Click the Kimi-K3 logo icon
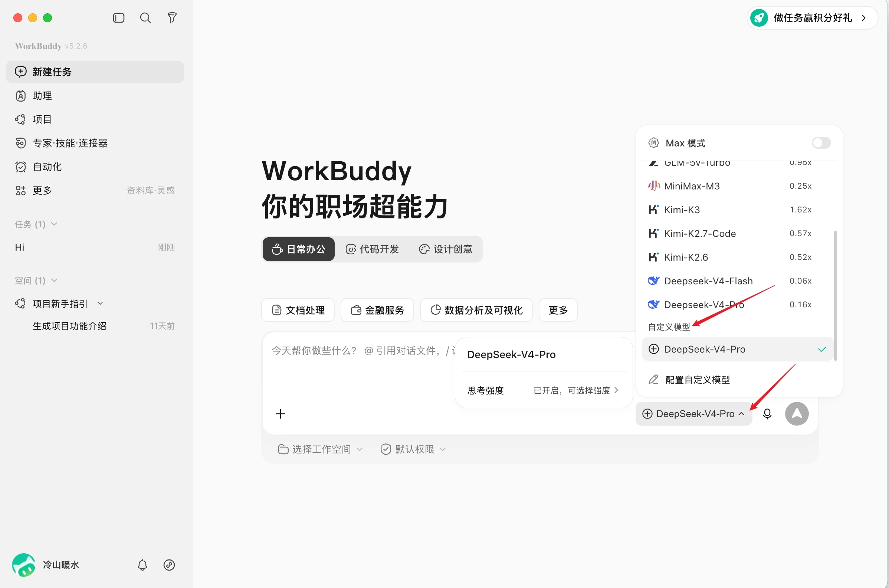Viewport: 889px width, 588px height. click(x=653, y=209)
